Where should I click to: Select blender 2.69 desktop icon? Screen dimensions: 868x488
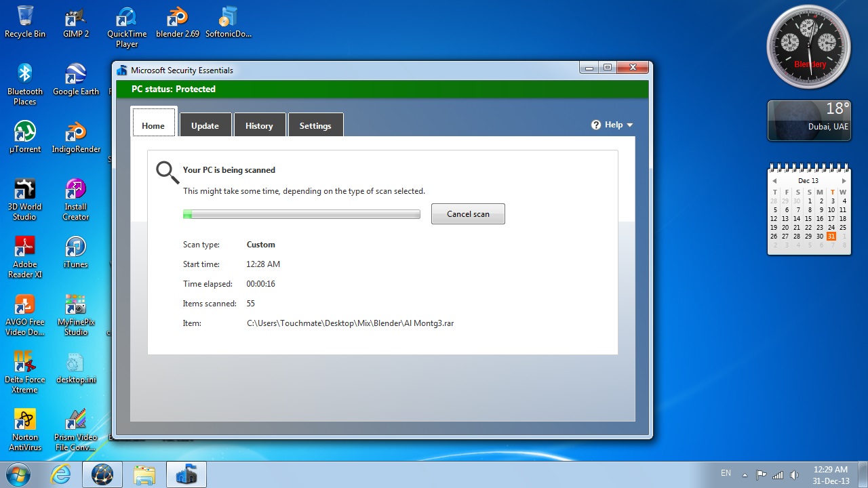point(178,22)
